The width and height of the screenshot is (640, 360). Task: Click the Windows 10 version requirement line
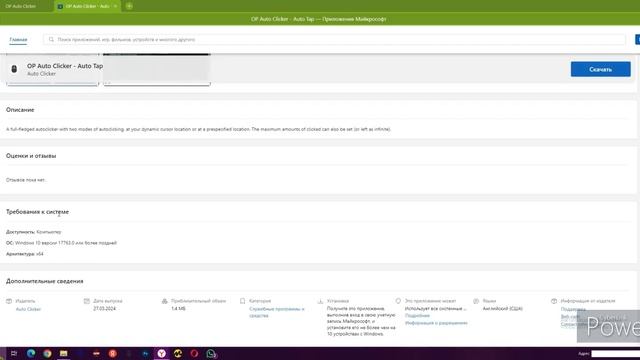click(61, 243)
